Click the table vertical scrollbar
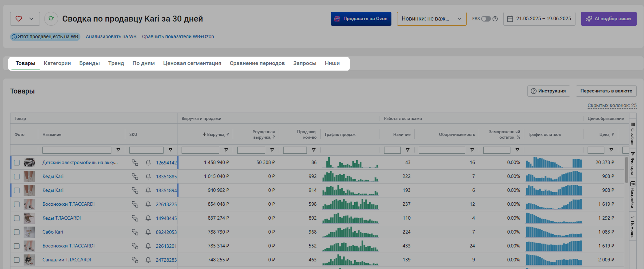 click(x=626, y=170)
